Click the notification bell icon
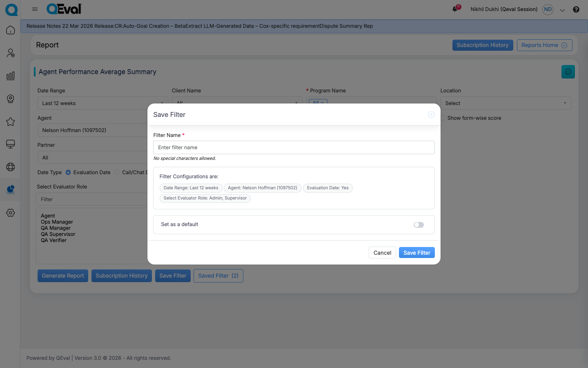Viewport: 588px width, 368px height. tap(455, 9)
